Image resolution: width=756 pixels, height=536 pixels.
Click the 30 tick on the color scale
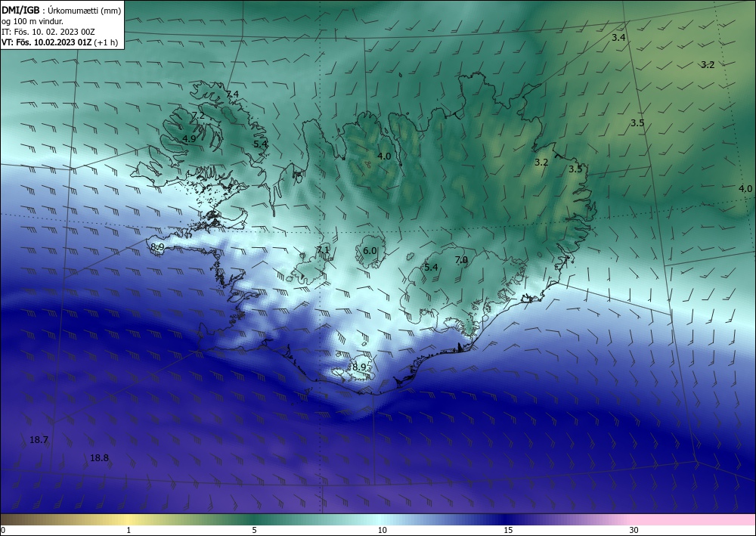634,530
